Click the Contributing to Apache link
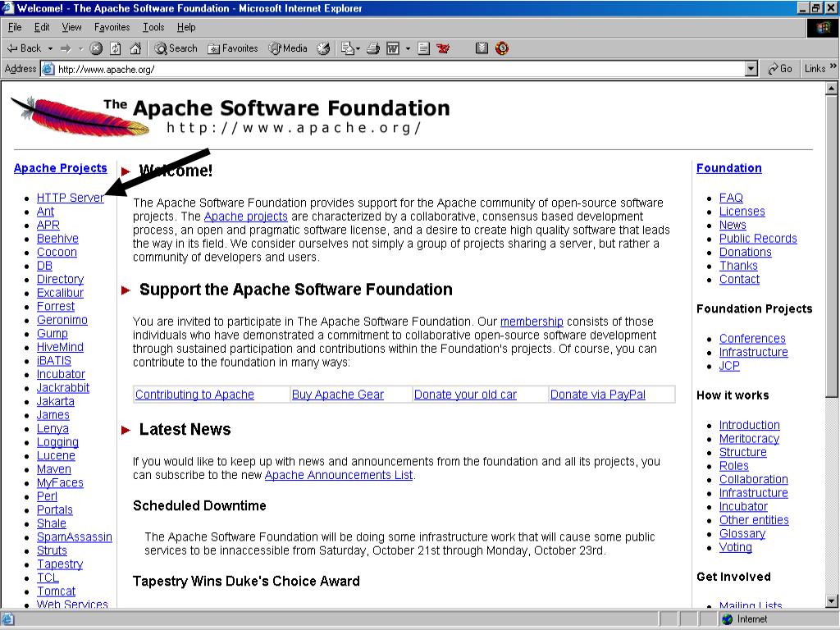Screen dimensions: 840x630 194,395
